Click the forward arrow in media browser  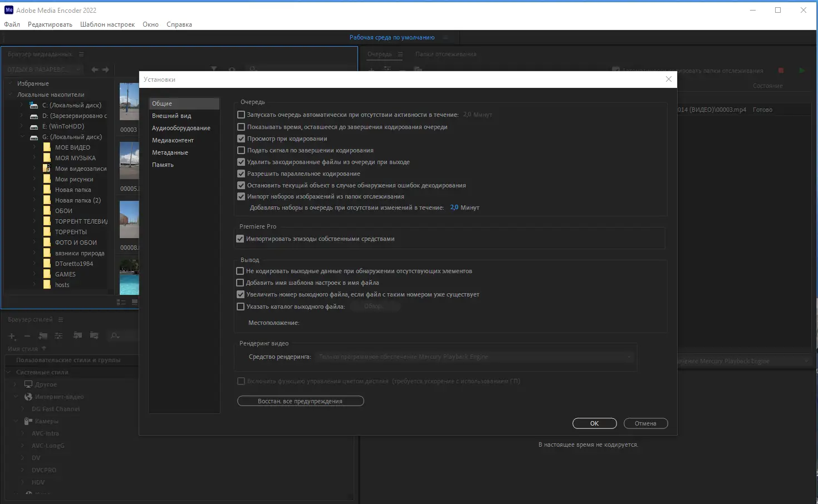tap(105, 69)
